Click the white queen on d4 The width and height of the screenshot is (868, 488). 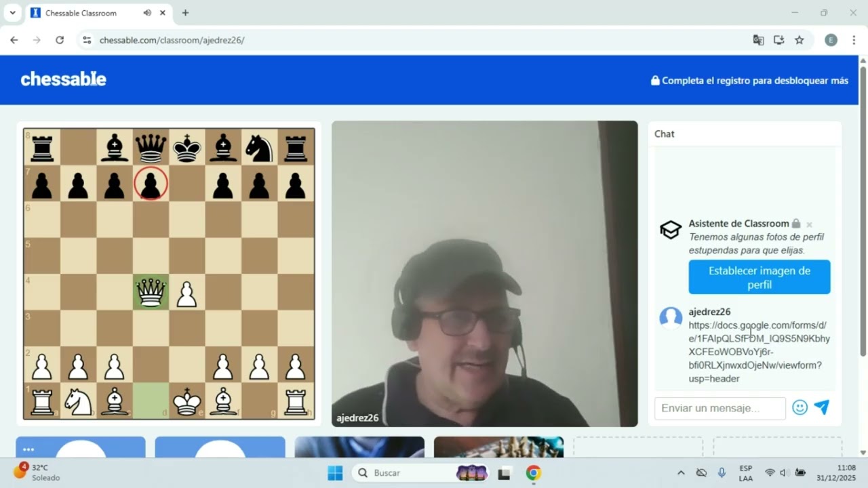(151, 292)
